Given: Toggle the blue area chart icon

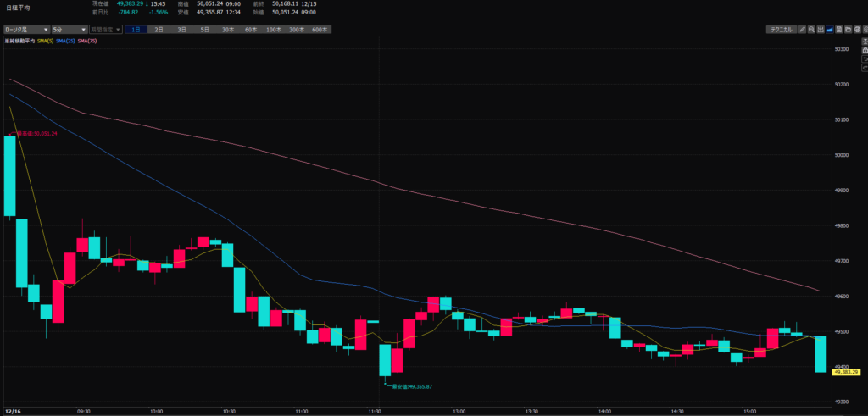Looking at the screenshot, I should 828,30.
